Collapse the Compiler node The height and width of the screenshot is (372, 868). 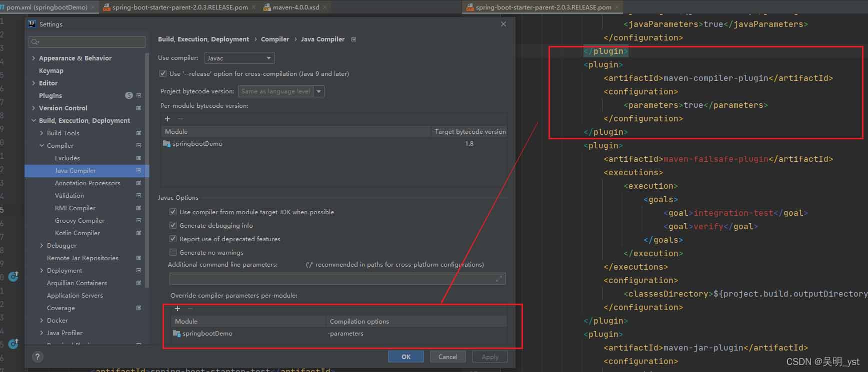(x=41, y=145)
